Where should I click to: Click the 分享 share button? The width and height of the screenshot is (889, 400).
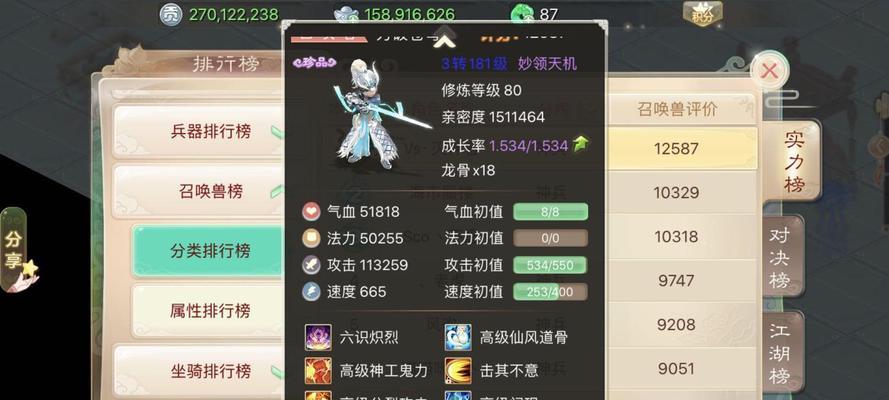[x=14, y=249]
